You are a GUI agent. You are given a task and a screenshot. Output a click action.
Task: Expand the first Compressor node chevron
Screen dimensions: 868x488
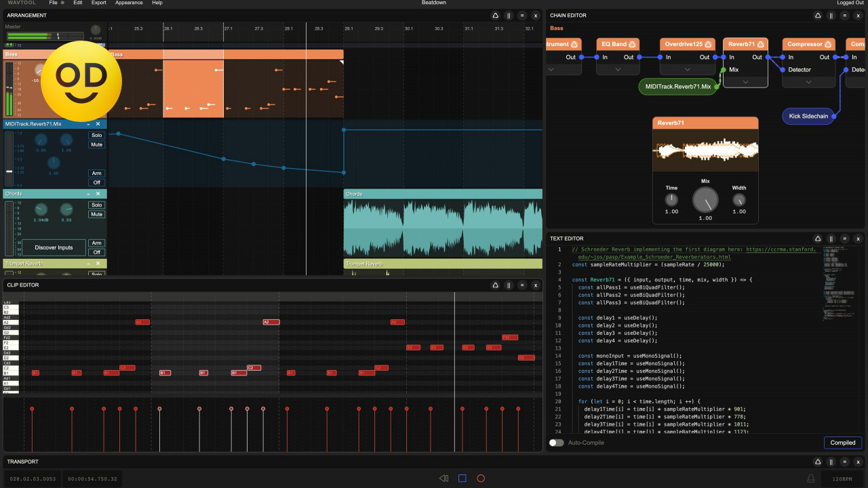click(x=808, y=82)
